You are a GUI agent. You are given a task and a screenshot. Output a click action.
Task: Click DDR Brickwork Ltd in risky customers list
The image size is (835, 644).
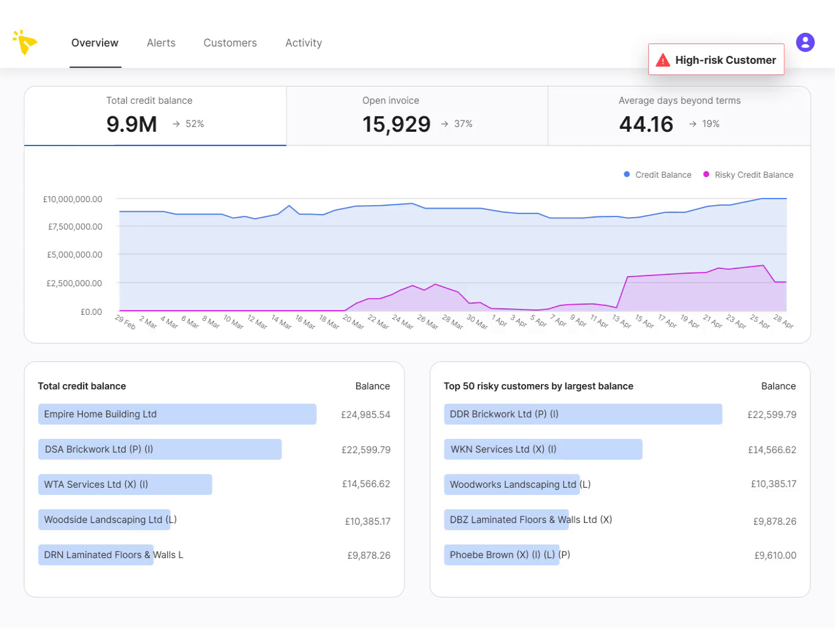[x=583, y=414]
